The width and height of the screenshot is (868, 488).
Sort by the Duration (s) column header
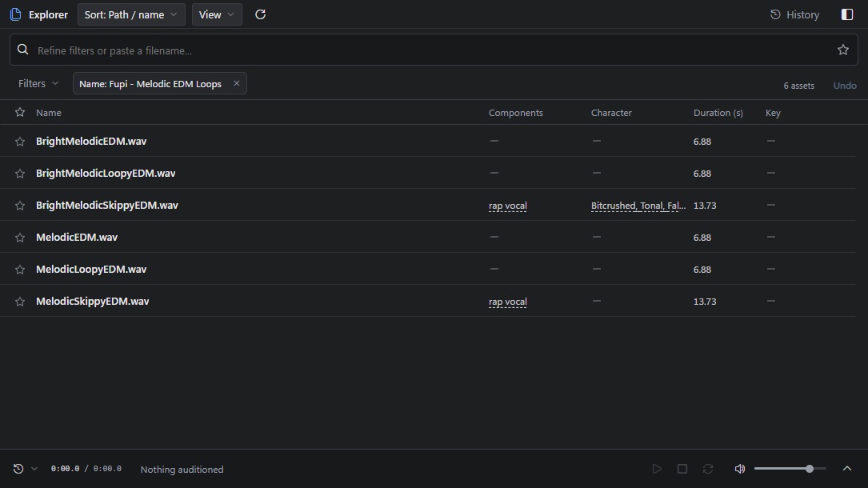pyautogui.click(x=718, y=113)
